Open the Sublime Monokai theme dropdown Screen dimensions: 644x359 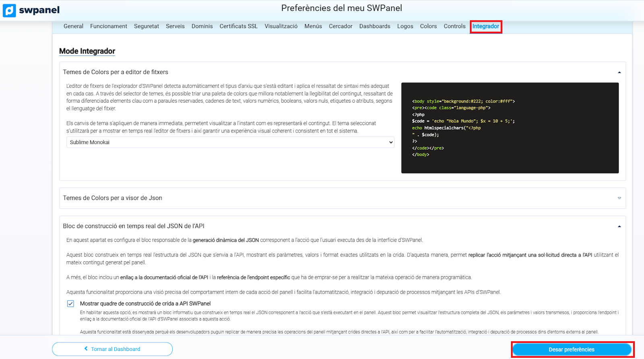(x=230, y=142)
